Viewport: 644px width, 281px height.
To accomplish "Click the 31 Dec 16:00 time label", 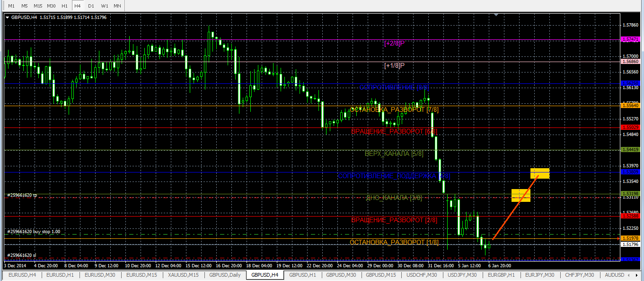I will click(442, 266).
